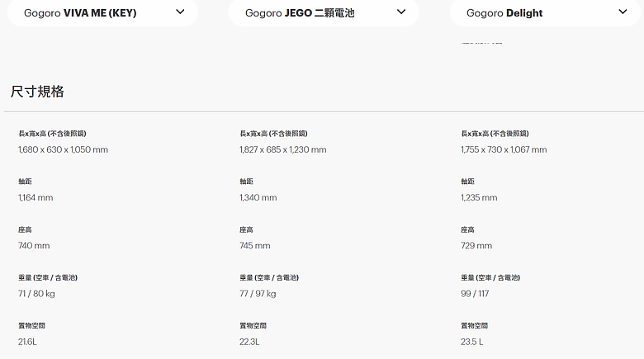The image size is (644, 359).
Task: Select seat height value 729 mm
Action: (476, 246)
